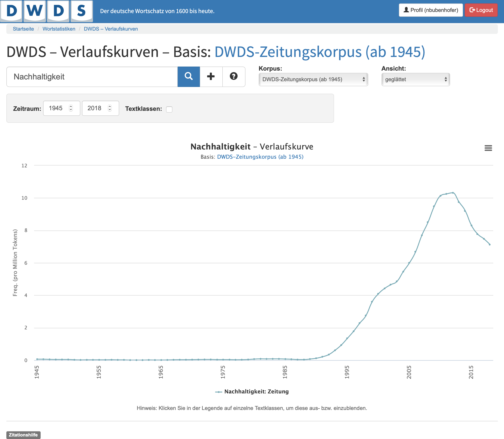Click the y-axis value 12

[x=24, y=166]
